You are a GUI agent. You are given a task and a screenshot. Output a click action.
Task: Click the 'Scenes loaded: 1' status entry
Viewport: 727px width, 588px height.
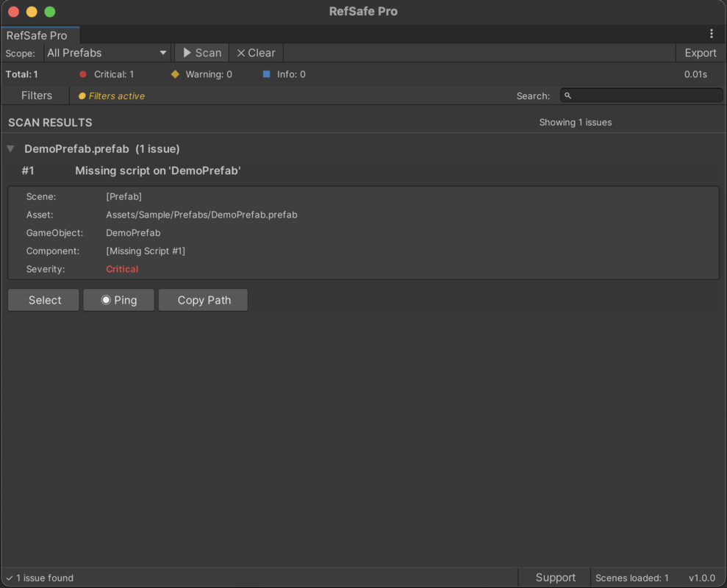click(x=631, y=578)
